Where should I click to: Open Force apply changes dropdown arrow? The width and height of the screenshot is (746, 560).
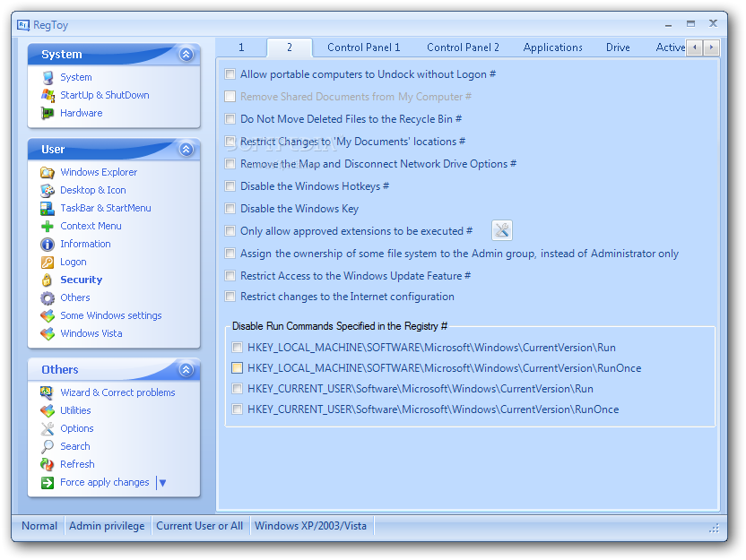pyautogui.click(x=162, y=483)
